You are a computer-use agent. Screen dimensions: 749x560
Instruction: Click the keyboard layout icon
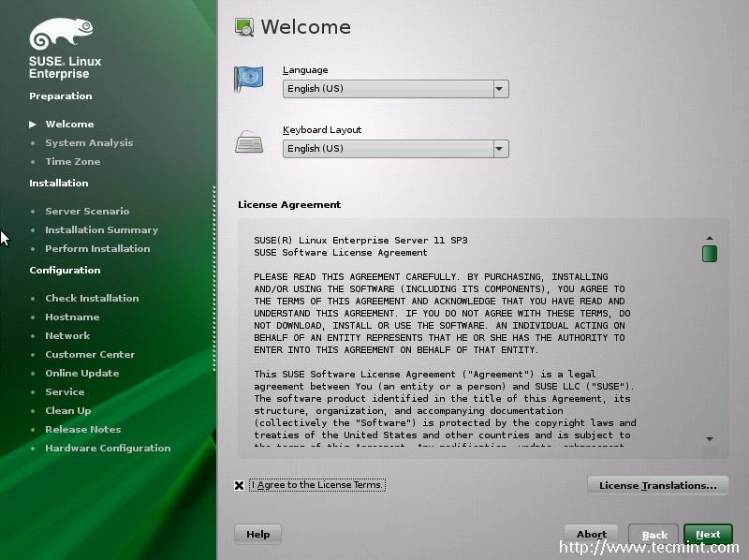click(x=249, y=142)
